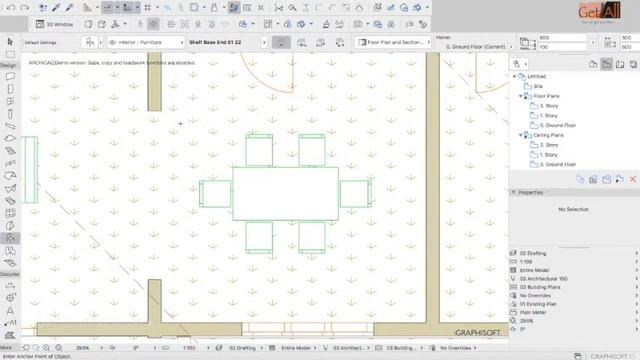Select the Door tool in toolbox
640x360 pixels.
click(10, 89)
